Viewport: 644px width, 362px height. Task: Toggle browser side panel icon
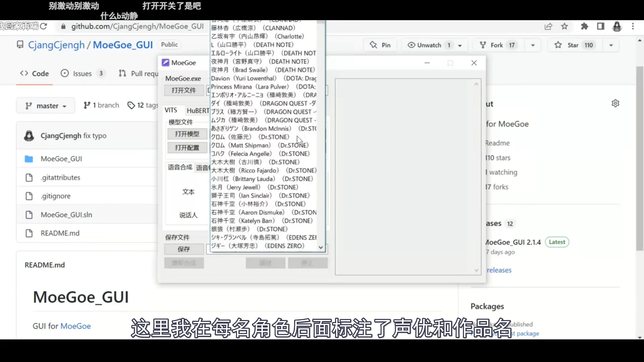click(601, 26)
